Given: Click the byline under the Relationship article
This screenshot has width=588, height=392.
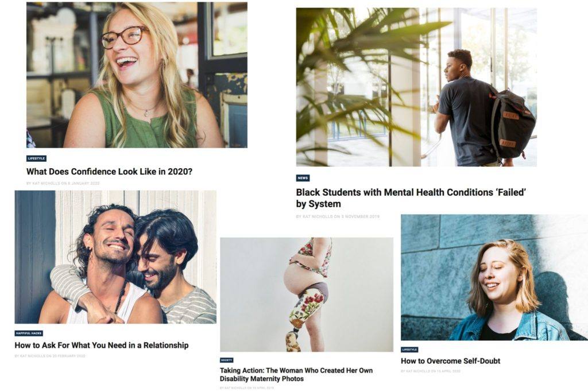Looking at the screenshot, I should (50, 356).
